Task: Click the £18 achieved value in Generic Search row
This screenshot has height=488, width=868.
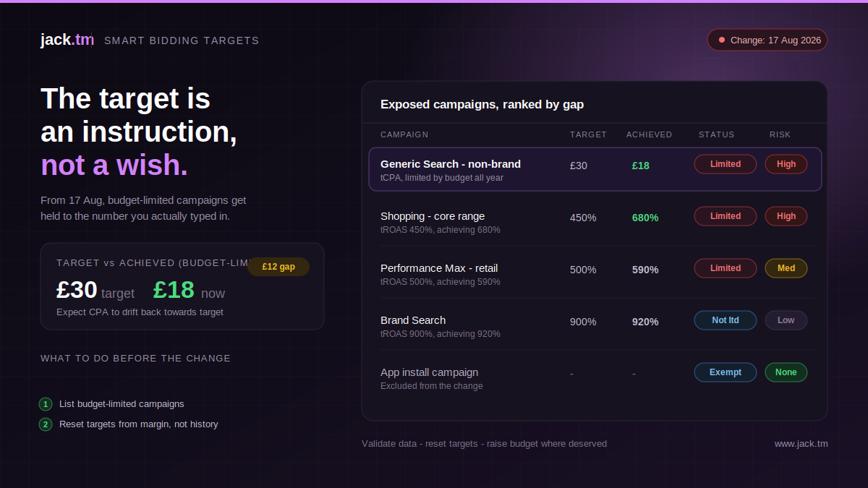Action: (x=641, y=166)
